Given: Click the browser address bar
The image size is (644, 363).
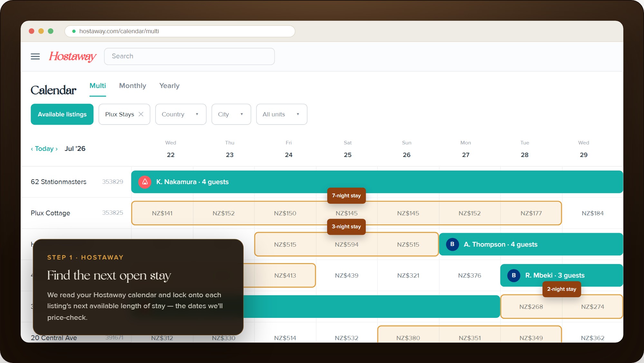Looking at the screenshot, I should point(180,31).
